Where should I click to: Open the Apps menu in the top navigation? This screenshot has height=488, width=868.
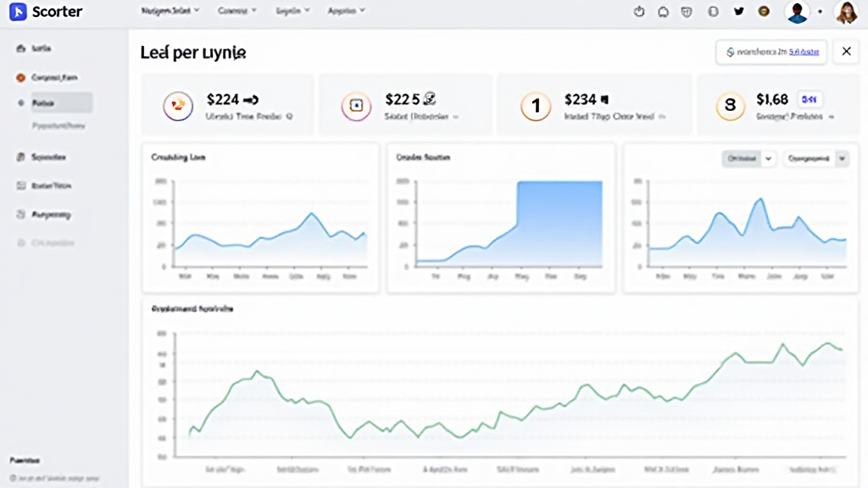click(x=345, y=11)
